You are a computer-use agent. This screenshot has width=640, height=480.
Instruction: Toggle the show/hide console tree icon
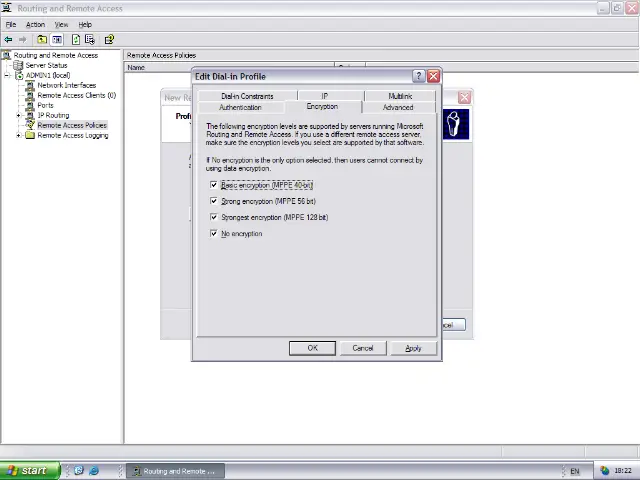(x=57, y=40)
